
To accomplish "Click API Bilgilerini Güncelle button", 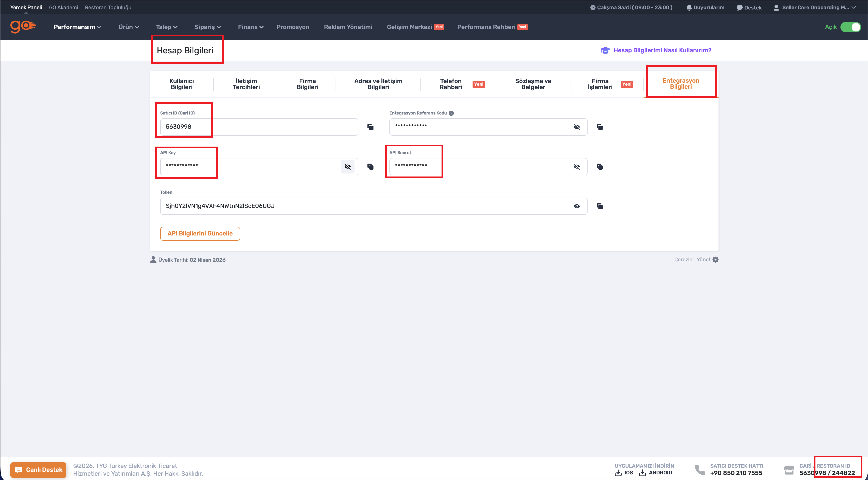I will pos(200,233).
